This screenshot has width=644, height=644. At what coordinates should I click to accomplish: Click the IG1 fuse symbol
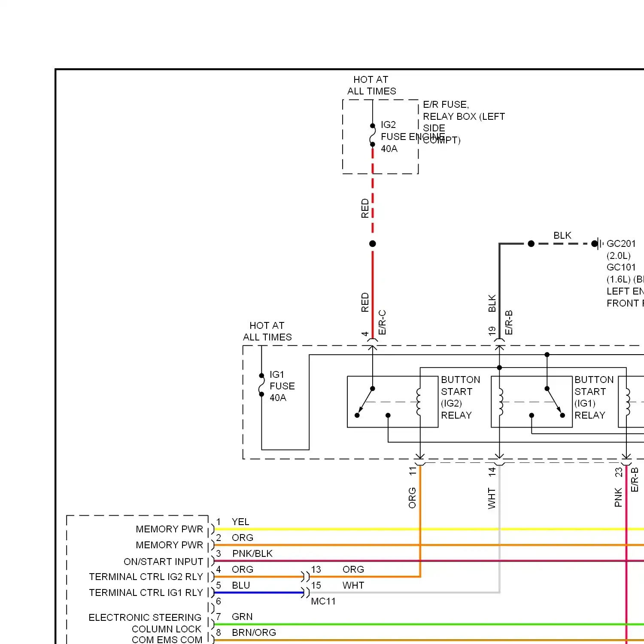[x=261, y=385]
